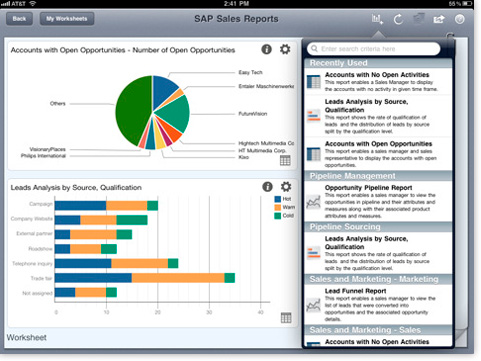Click the Others pie label
This screenshot has height=361, width=481.
click(x=58, y=104)
